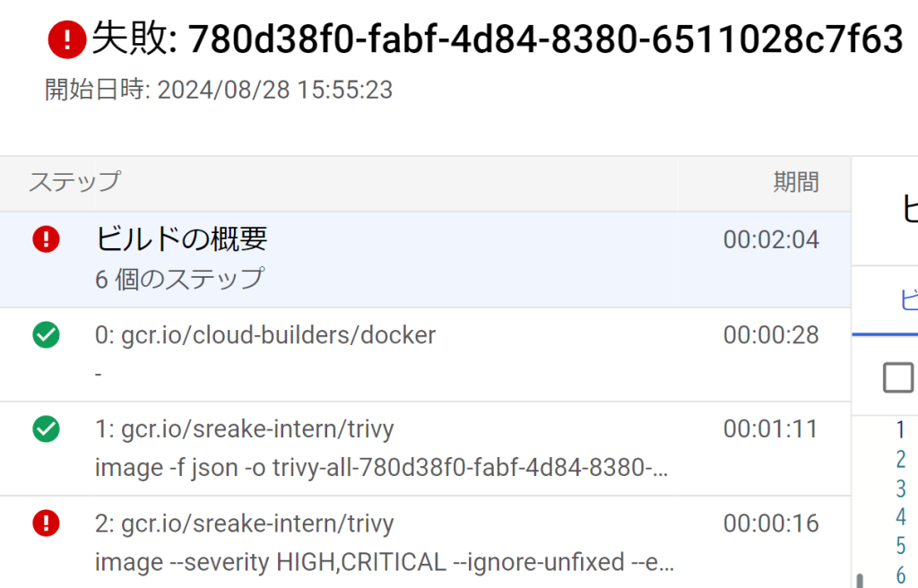Switch to the partially visible blue log tab
The width and height of the screenshot is (918, 588).
tap(907, 301)
